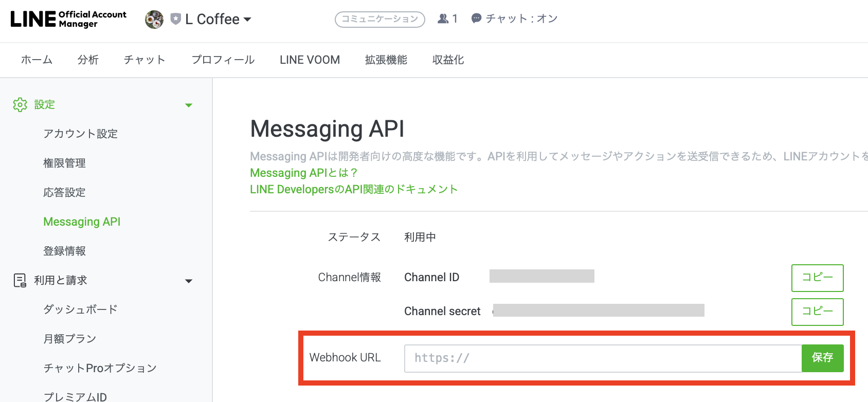Copy the Channel secret with コピー button
Viewport: 868px width, 402px height.
(x=818, y=312)
